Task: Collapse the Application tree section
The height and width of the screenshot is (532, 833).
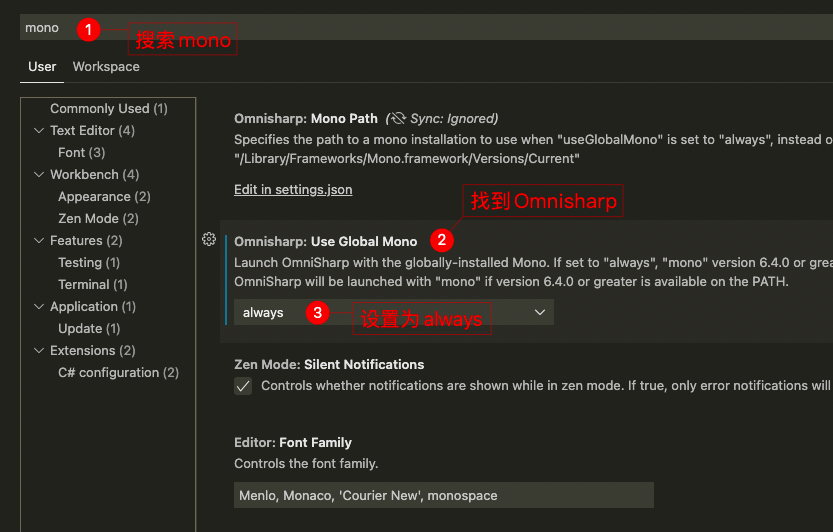Action: point(39,306)
